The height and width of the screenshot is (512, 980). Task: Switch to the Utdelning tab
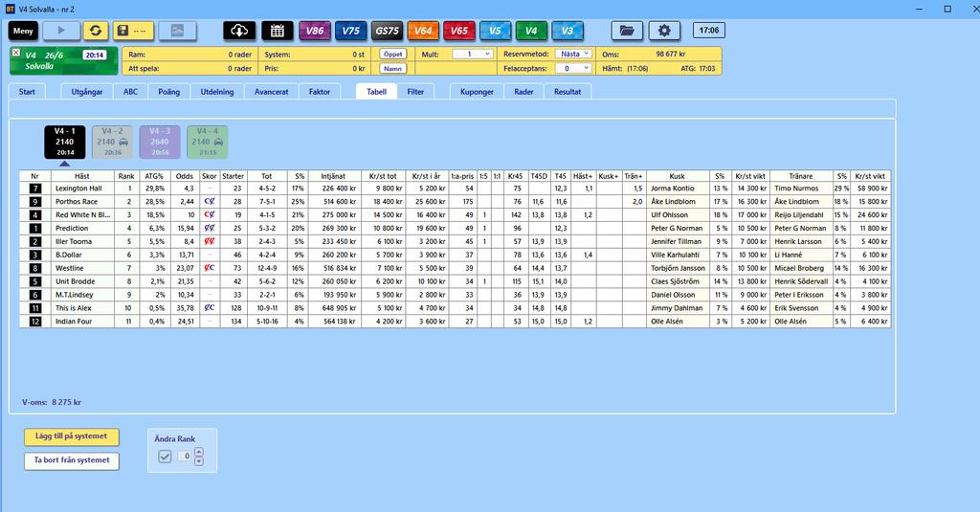pos(217,92)
